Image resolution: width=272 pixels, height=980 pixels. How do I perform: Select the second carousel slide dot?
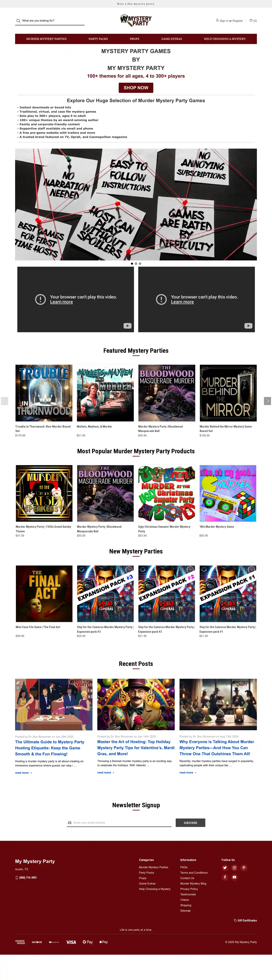coord(136,264)
